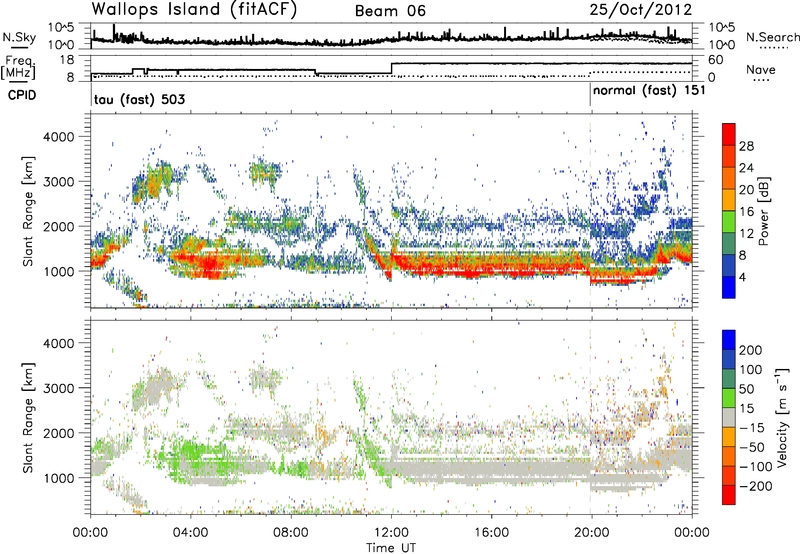Viewport: 800px width, 554px height.
Task: Pick the Velocity colorbar segment between -50 and -100
Action: [x=729, y=457]
